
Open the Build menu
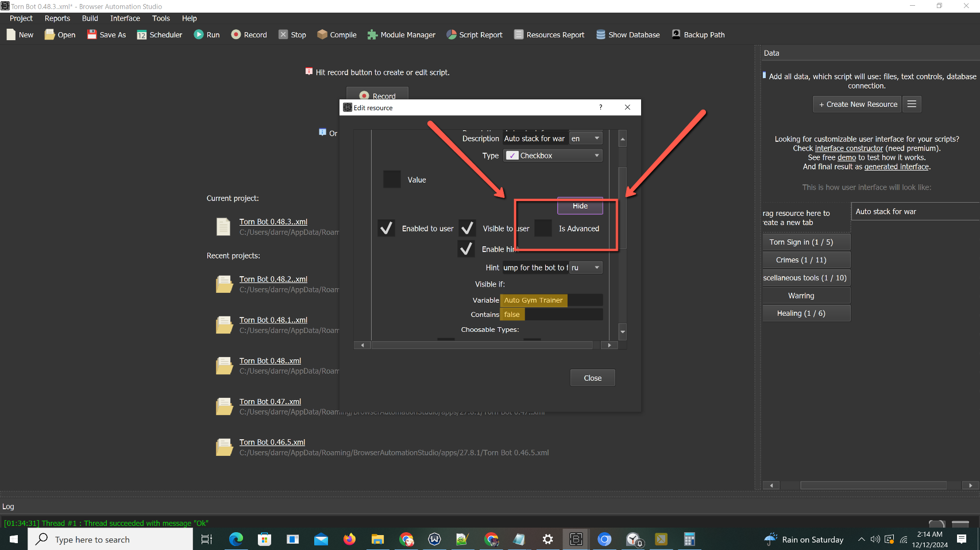tap(90, 18)
